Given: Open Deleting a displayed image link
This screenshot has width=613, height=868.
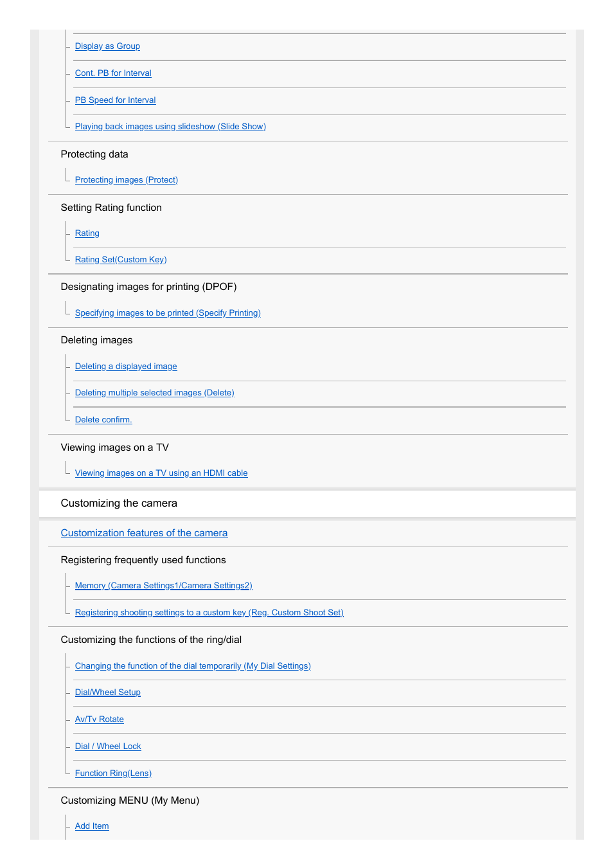Looking at the screenshot, I should 126,366.
